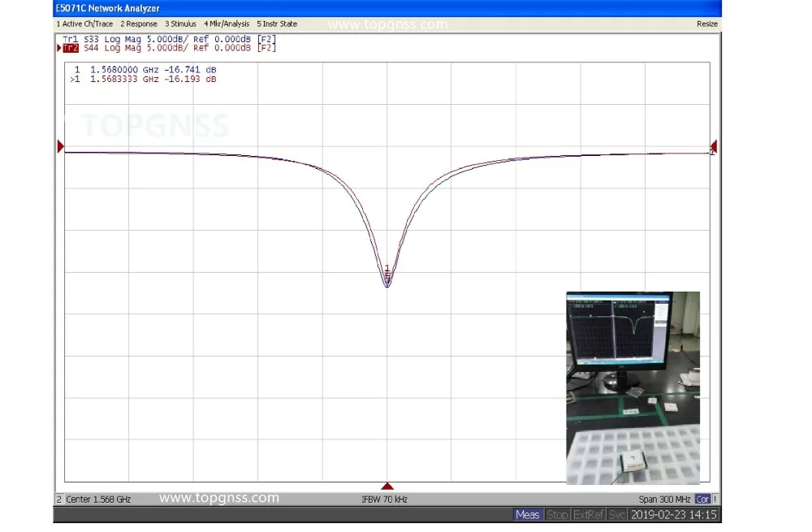Click the right reference level triangle marker
Viewport: 812px width, 532px height.
click(x=714, y=146)
